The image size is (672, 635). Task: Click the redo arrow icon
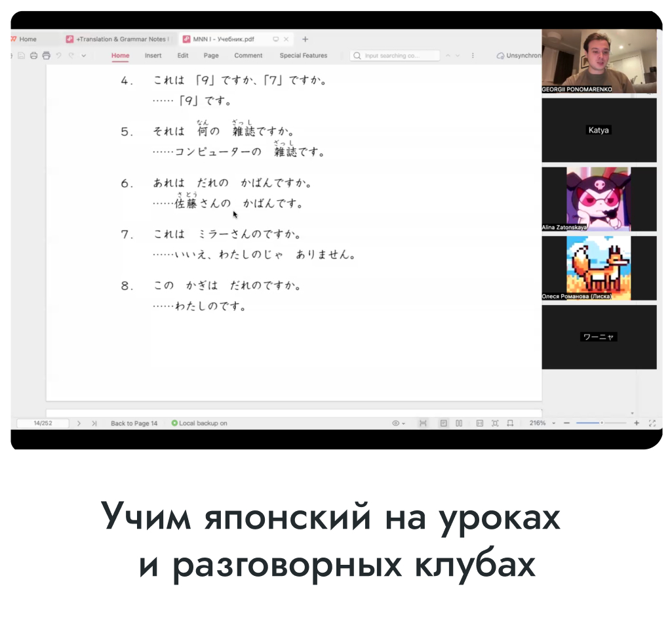(x=71, y=55)
